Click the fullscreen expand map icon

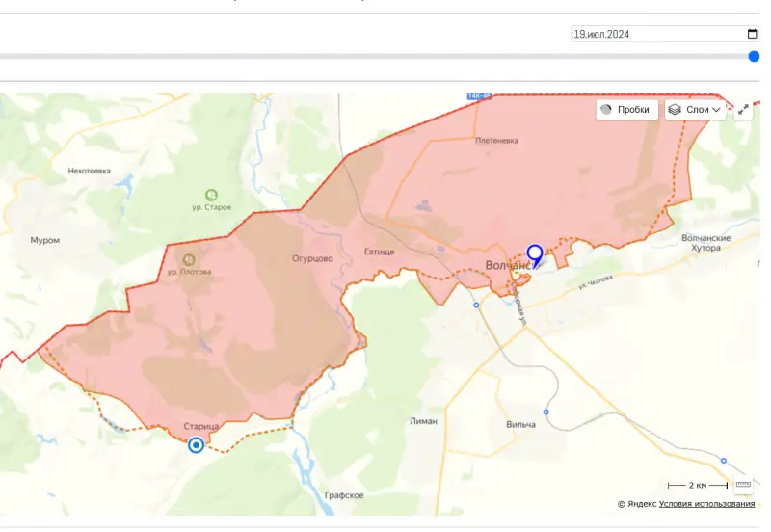(743, 110)
